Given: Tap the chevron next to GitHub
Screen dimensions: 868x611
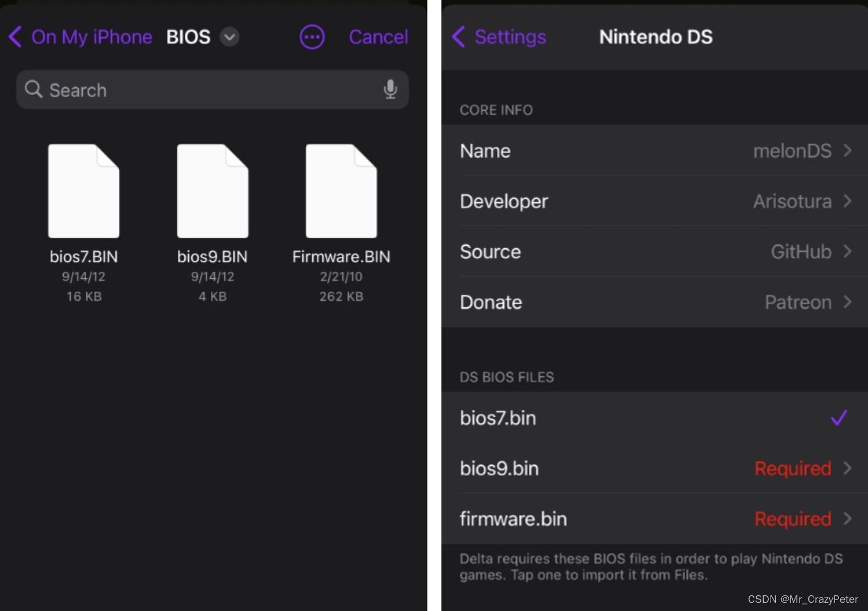Looking at the screenshot, I should click(848, 252).
